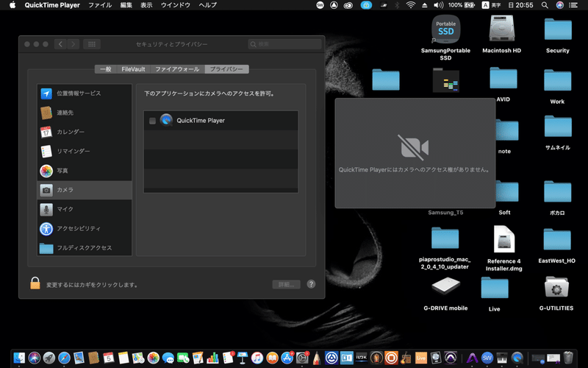This screenshot has width=588, height=368.
Task: Click the camera access denied message
Action: 415,170
